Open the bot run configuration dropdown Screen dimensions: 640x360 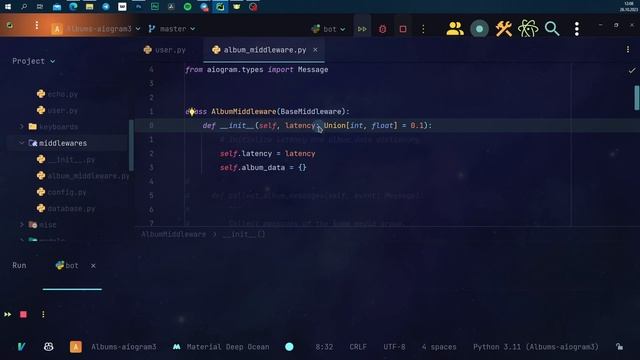click(x=328, y=29)
